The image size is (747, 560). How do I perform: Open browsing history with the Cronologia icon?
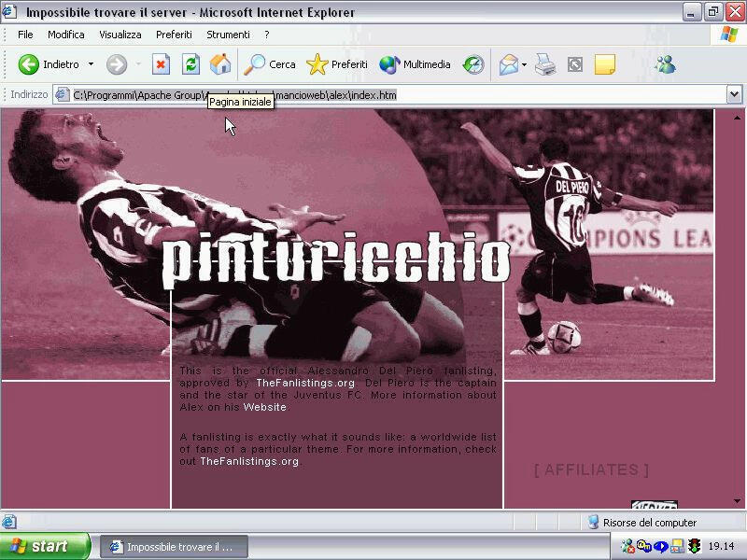pyautogui.click(x=472, y=64)
